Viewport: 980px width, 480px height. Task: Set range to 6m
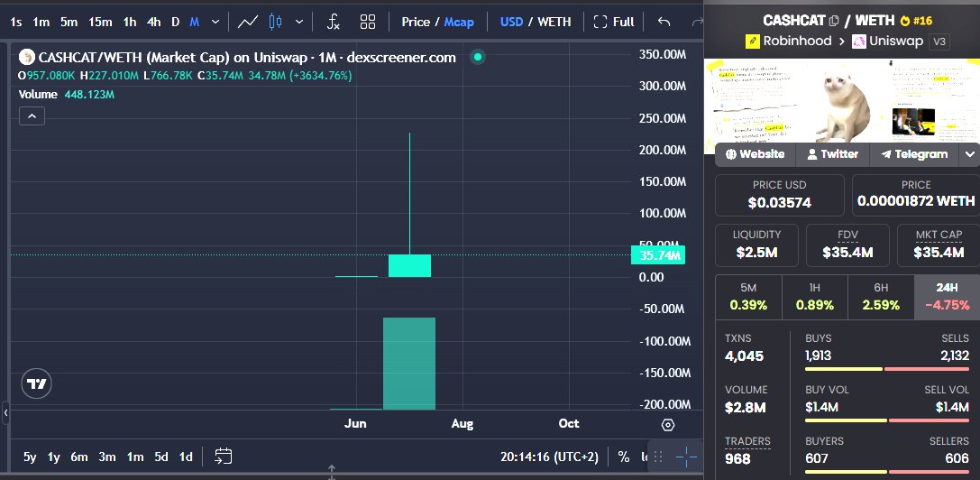click(x=78, y=457)
